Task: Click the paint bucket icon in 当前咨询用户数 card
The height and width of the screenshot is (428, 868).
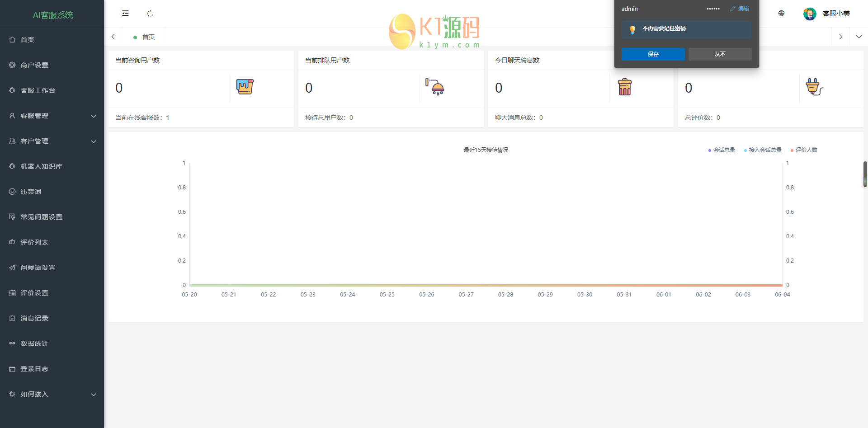Action: [245, 86]
